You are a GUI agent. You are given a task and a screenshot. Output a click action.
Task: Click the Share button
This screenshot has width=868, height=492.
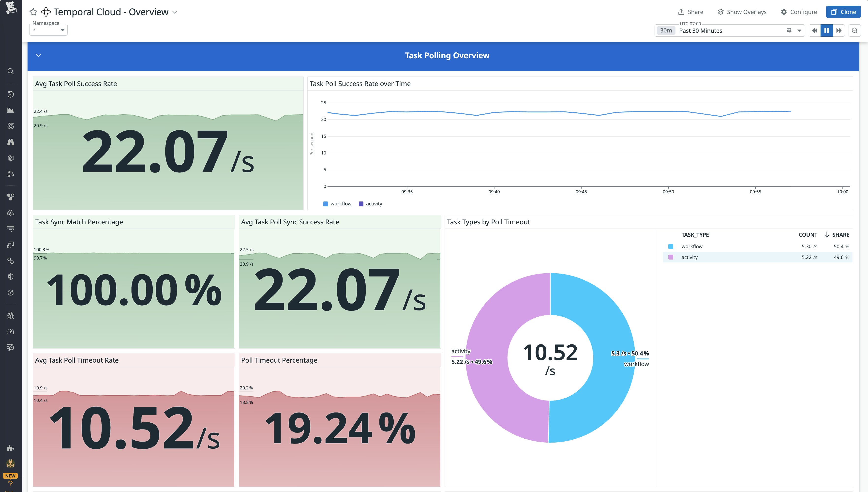(x=691, y=12)
